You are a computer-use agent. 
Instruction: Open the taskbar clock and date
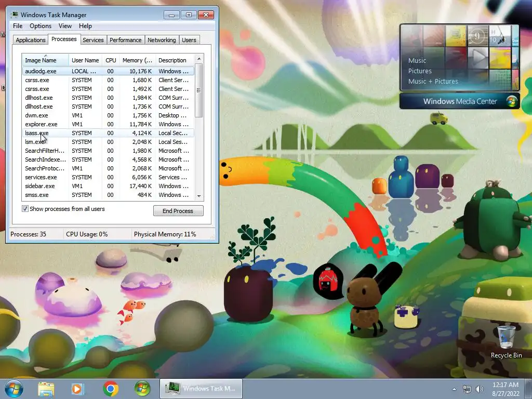(506, 389)
